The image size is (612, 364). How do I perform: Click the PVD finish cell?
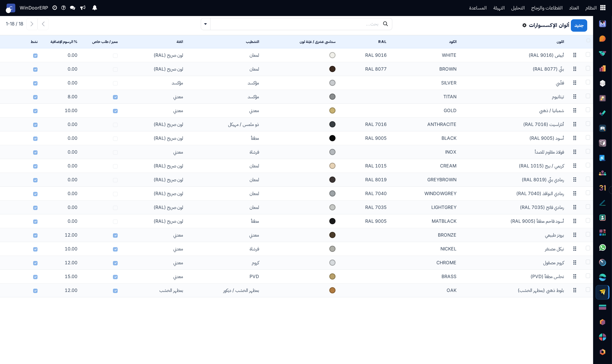click(x=254, y=276)
